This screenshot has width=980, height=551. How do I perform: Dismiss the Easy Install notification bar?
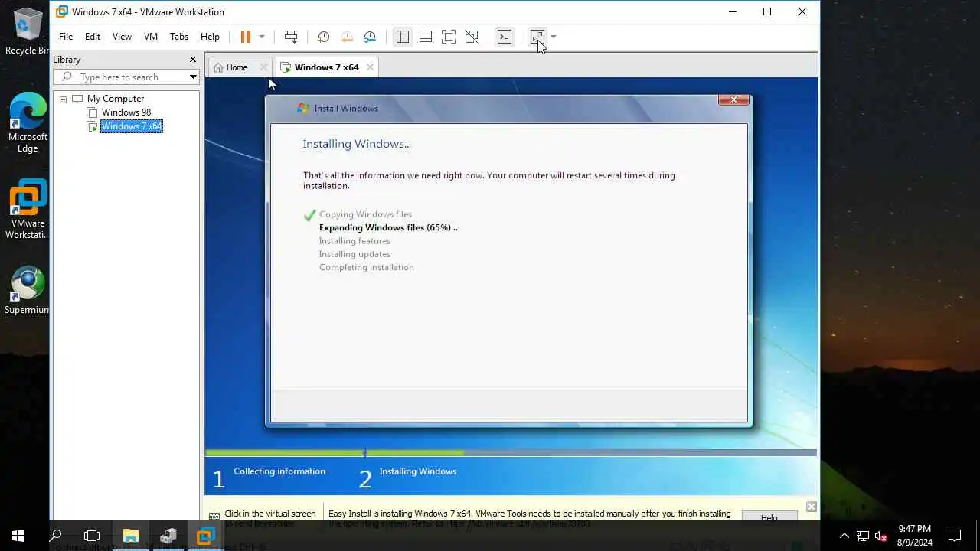coord(812,507)
